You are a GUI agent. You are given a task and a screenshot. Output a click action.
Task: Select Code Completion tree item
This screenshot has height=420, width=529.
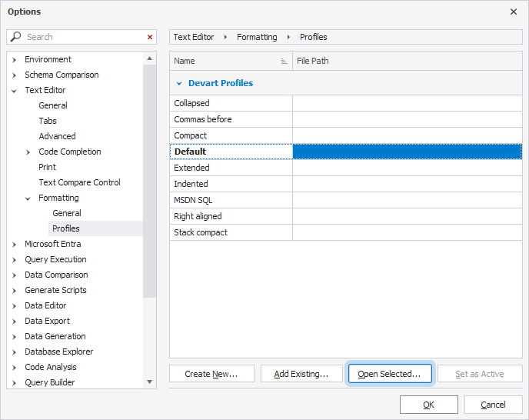(70, 152)
